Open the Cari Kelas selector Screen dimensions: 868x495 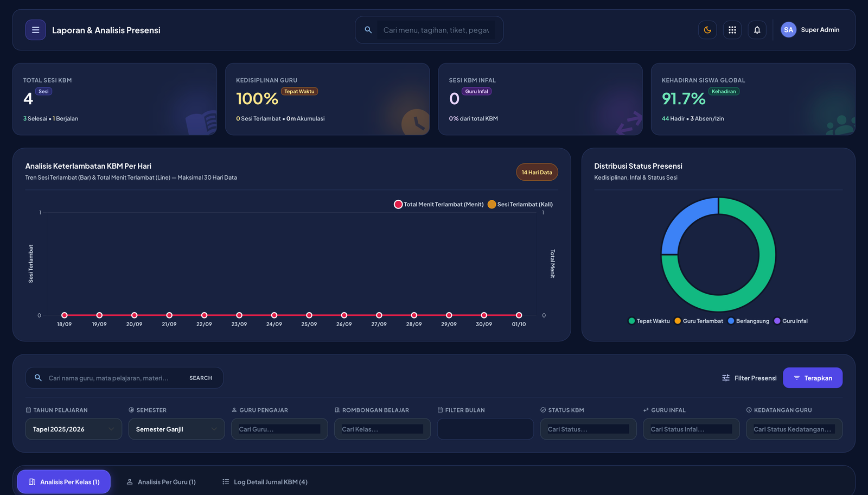click(x=382, y=429)
